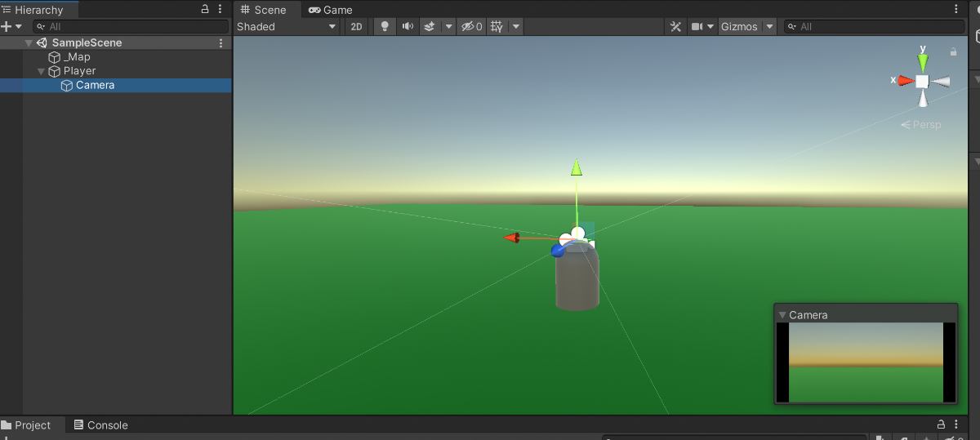Toggle scene audio with the speaker icon

(x=408, y=26)
